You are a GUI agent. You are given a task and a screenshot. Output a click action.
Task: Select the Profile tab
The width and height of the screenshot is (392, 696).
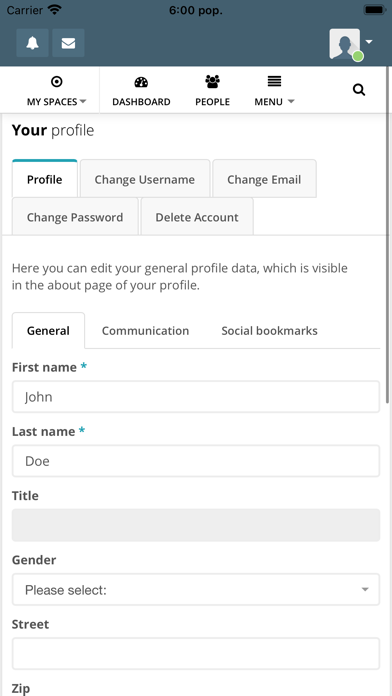pos(45,178)
